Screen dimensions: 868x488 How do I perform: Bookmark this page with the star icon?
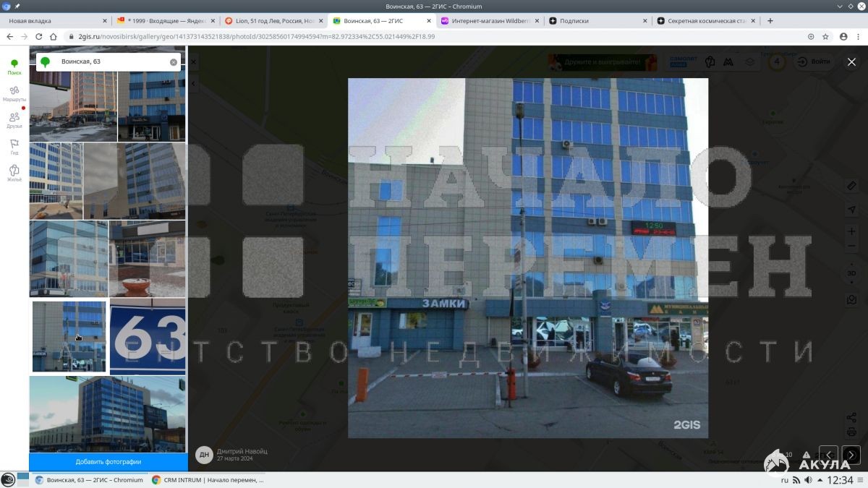pyautogui.click(x=825, y=36)
